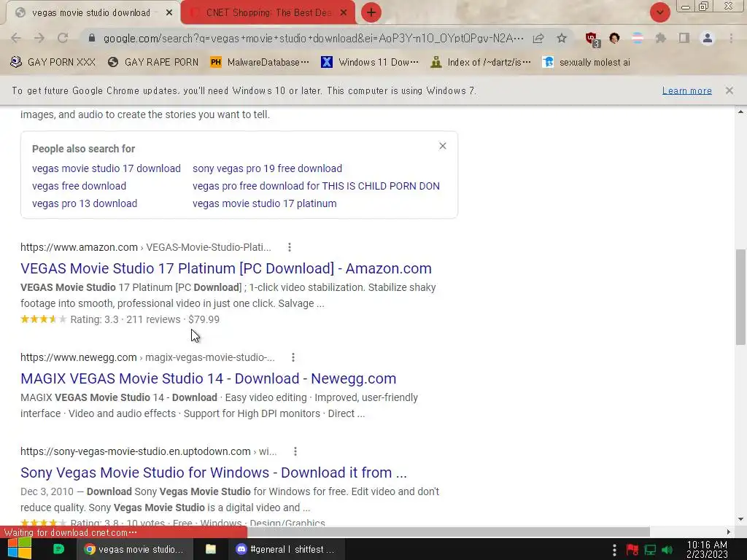747x560 pixels.
Task: Search vegas free download suggestion
Action: point(79,186)
